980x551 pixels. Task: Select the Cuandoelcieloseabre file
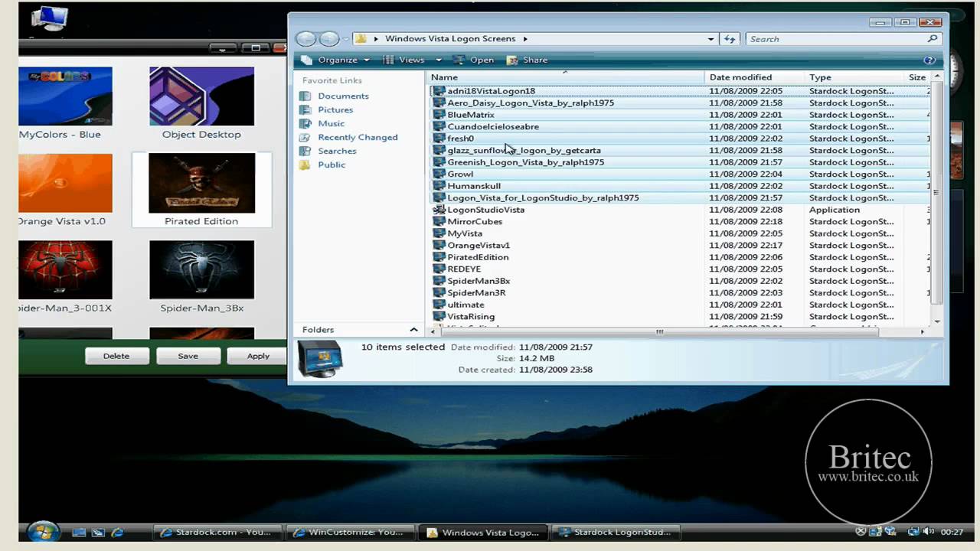[485, 126]
